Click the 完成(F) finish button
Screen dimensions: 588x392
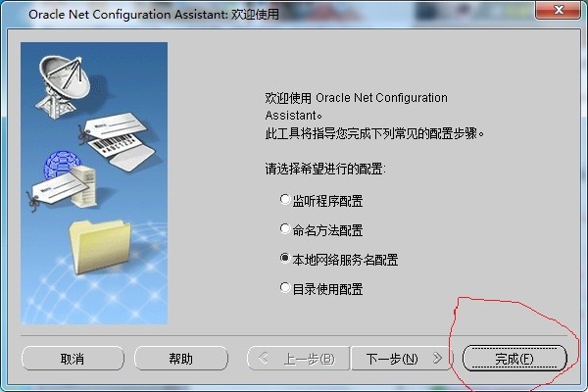(514, 359)
